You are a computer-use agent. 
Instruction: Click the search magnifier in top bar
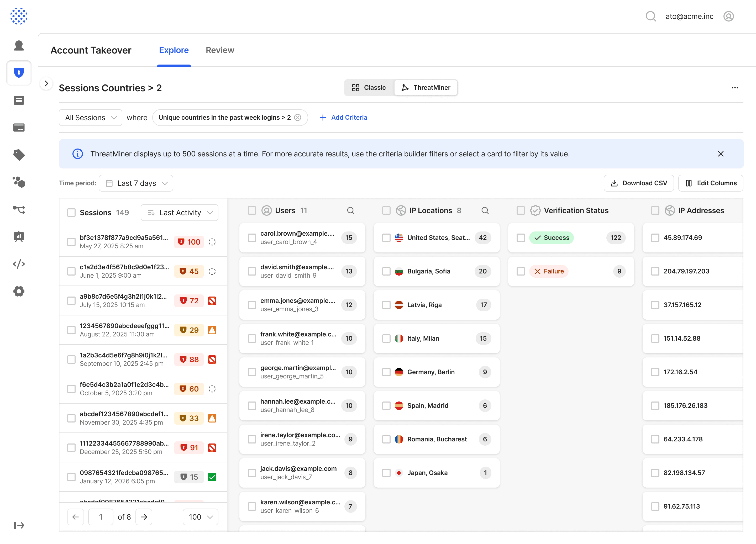click(650, 16)
